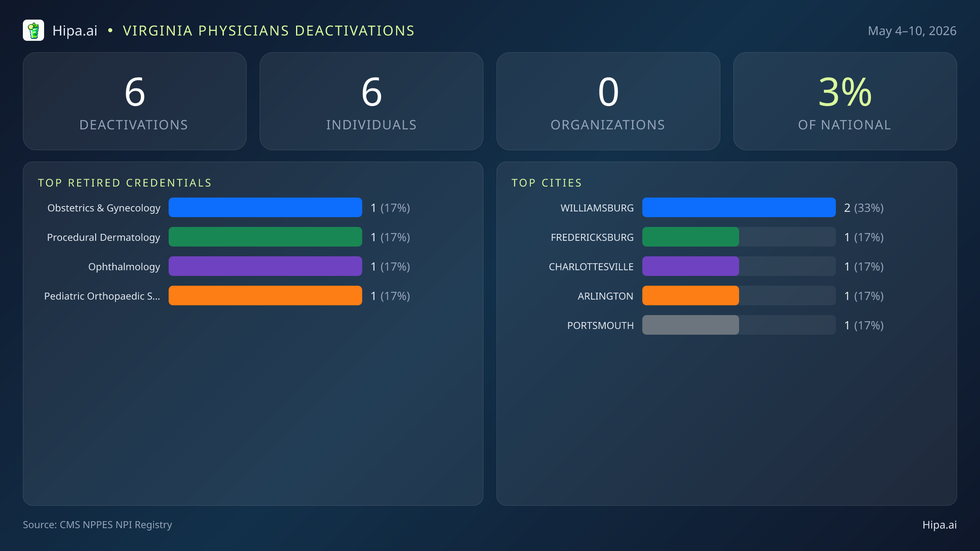Click the 1 (17%) value for Pediatric Orthopaedic
This screenshot has width=980, height=551.
(390, 296)
